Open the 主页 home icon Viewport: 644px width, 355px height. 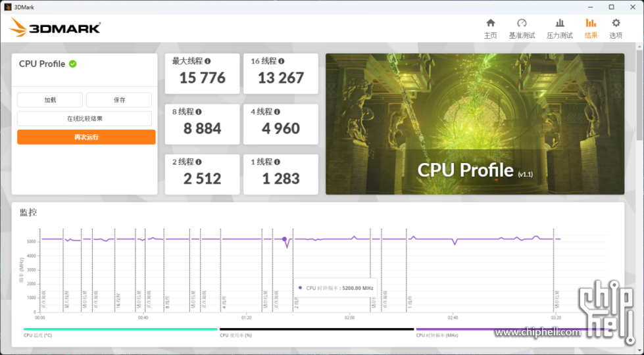coord(490,23)
